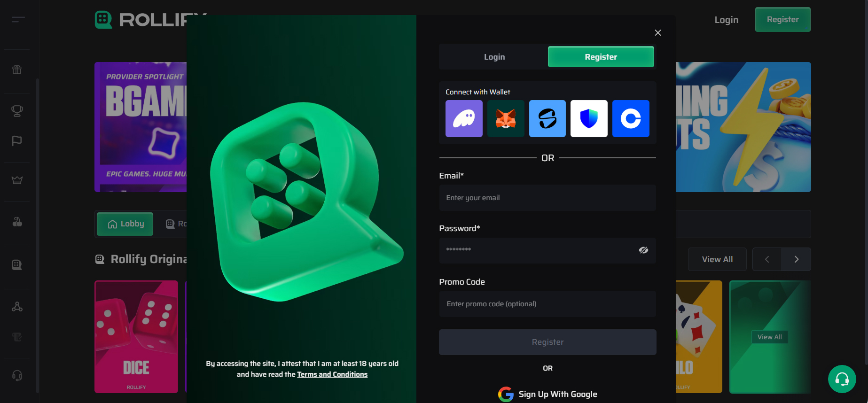Screen dimensions: 868x403
Task: Click the crown VIP sidebar icon
Action: pos(17,180)
